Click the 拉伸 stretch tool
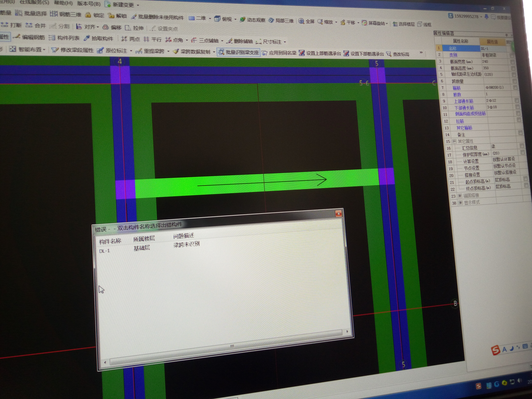 [134, 28]
